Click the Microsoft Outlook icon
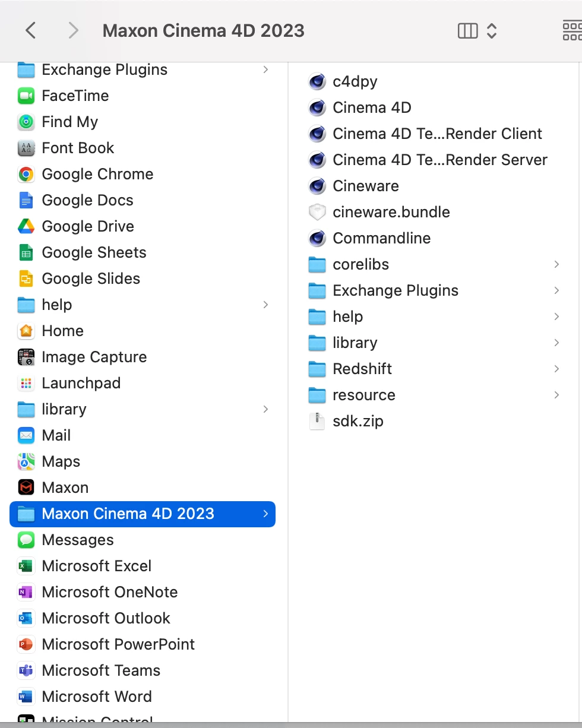This screenshot has height=728, width=582. click(x=26, y=618)
